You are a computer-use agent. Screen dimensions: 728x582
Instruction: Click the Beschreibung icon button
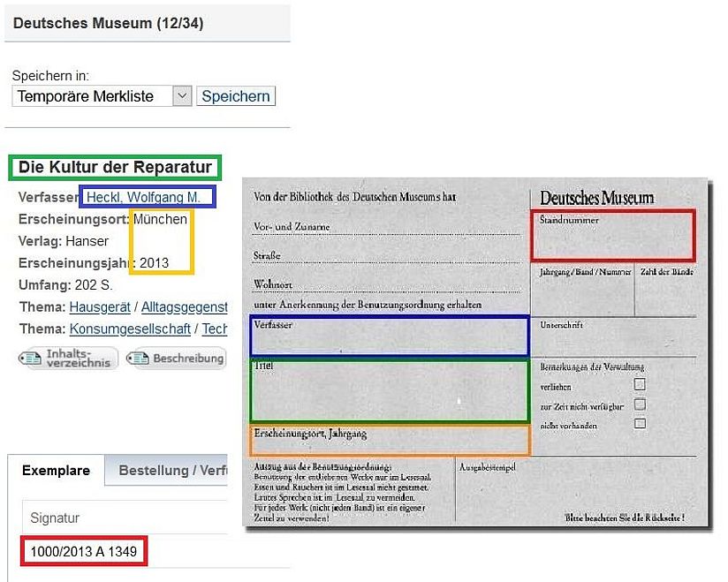(176, 359)
